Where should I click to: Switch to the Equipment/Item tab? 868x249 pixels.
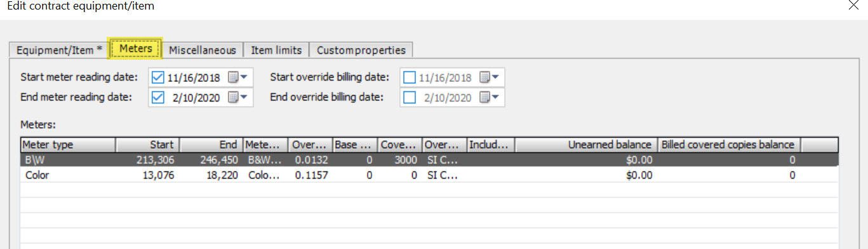(59, 50)
